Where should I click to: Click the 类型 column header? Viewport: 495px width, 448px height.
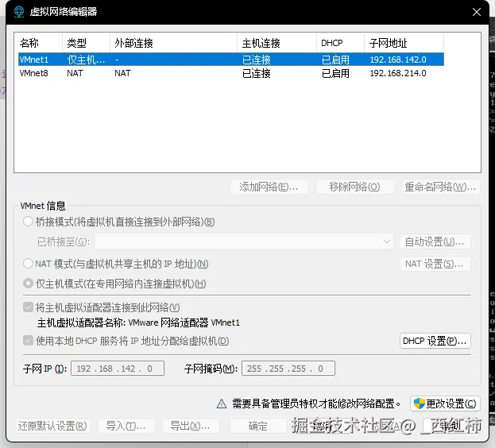(86, 43)
